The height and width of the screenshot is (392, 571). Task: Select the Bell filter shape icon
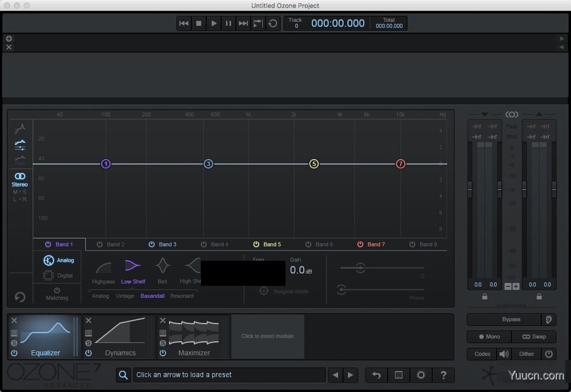tap(162, 266)
